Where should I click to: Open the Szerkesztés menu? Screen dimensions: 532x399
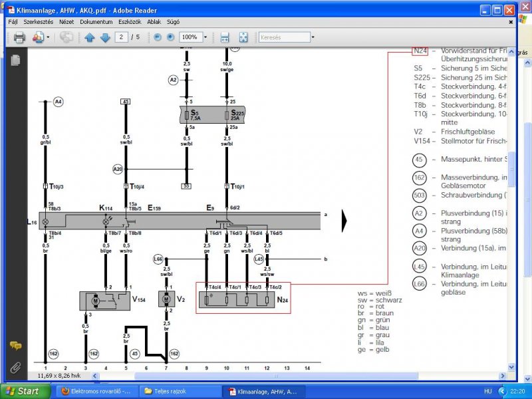pyautogui.click(x=39, y=22)
